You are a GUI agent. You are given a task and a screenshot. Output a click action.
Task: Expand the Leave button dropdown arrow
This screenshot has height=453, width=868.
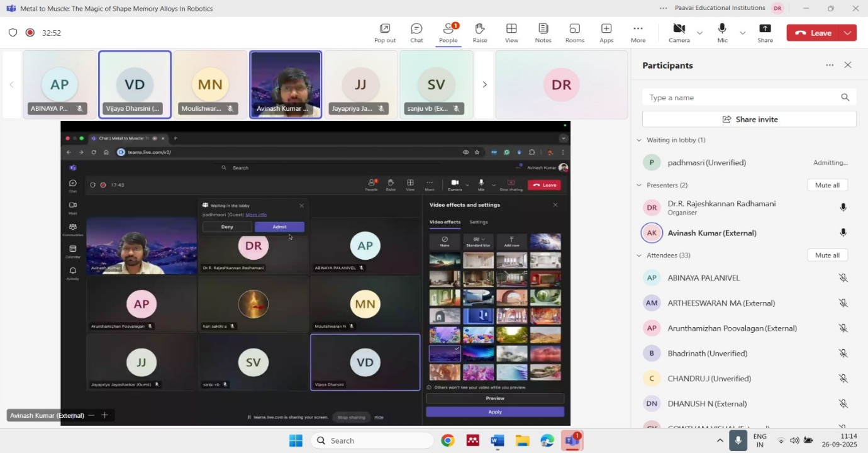848,33
